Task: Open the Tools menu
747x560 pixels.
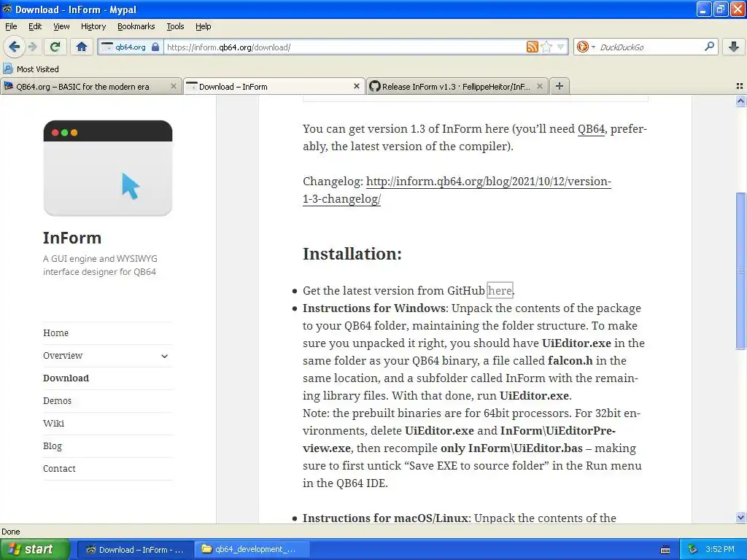Action: point(175,26)
